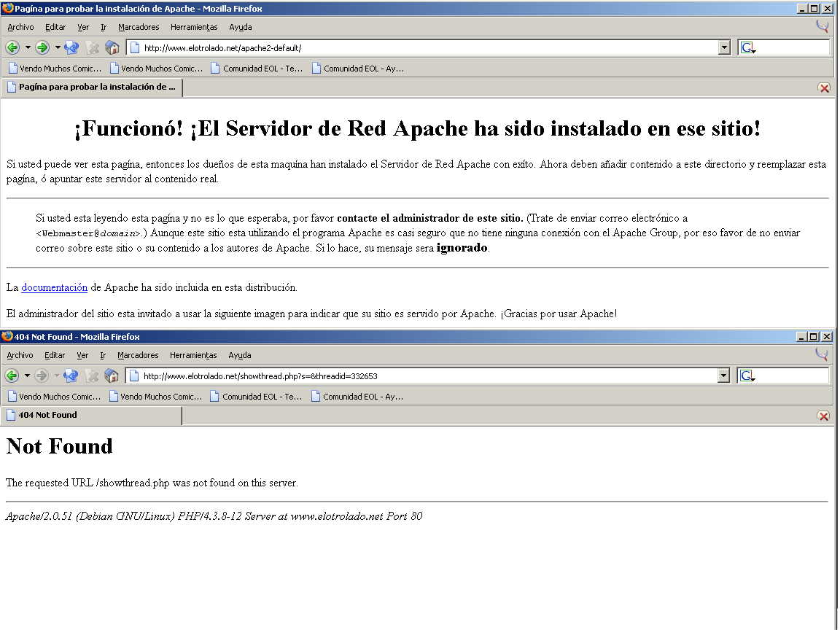Close tab with red X in 404 window
Screen dimensions: 840x630
[x=824, y=416]
